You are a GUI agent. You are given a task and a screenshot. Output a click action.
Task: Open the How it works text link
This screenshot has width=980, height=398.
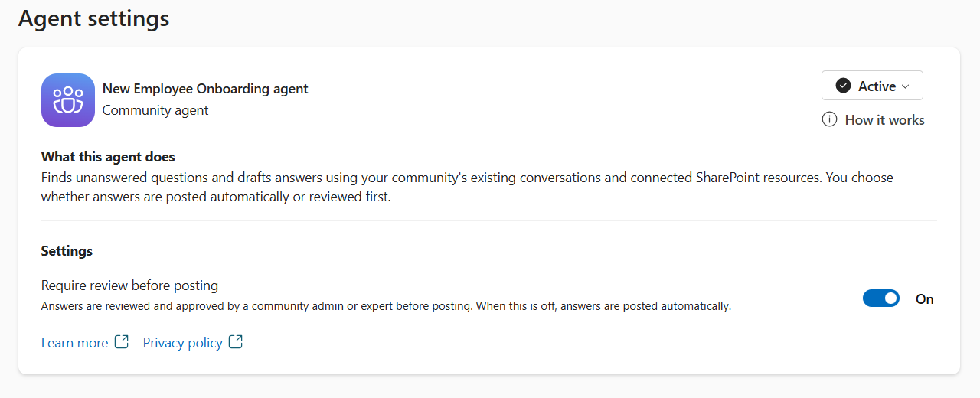click(x=884, y=120)
